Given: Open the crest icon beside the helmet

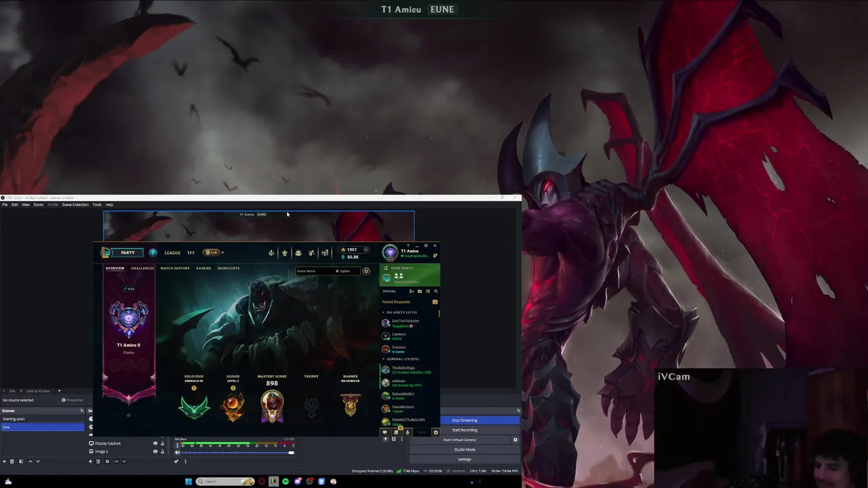Looking at the screenshot, I should coord(285,253).
